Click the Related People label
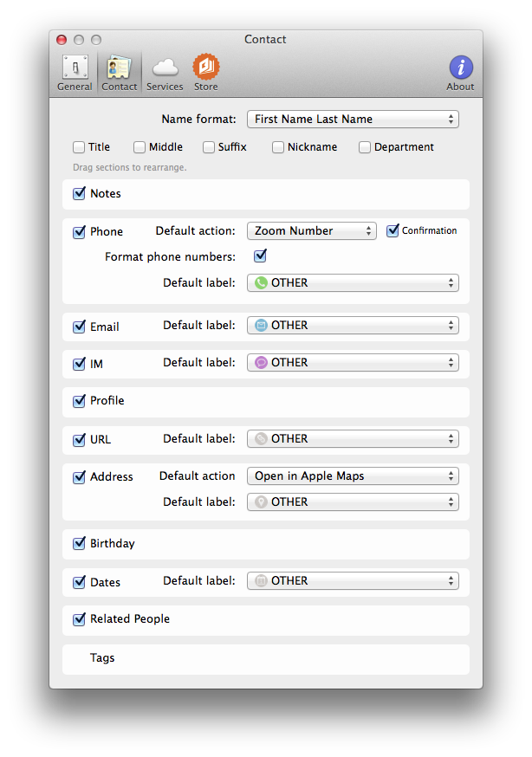 tap(130, 619)
